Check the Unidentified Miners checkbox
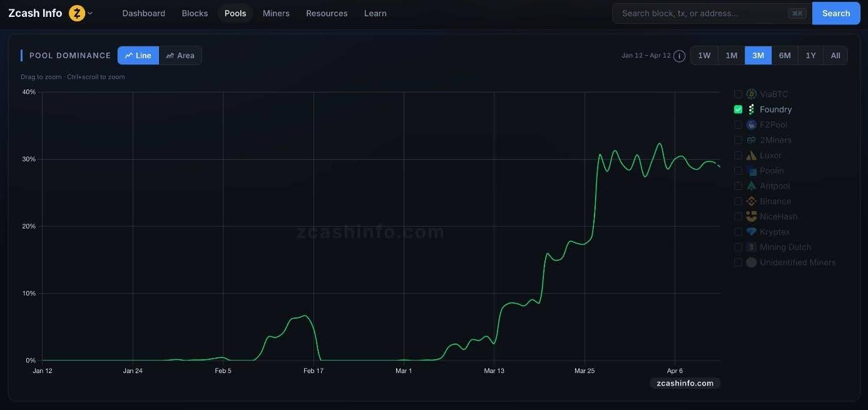Viewport: 868px width, 410px height. tap(738, 262)
